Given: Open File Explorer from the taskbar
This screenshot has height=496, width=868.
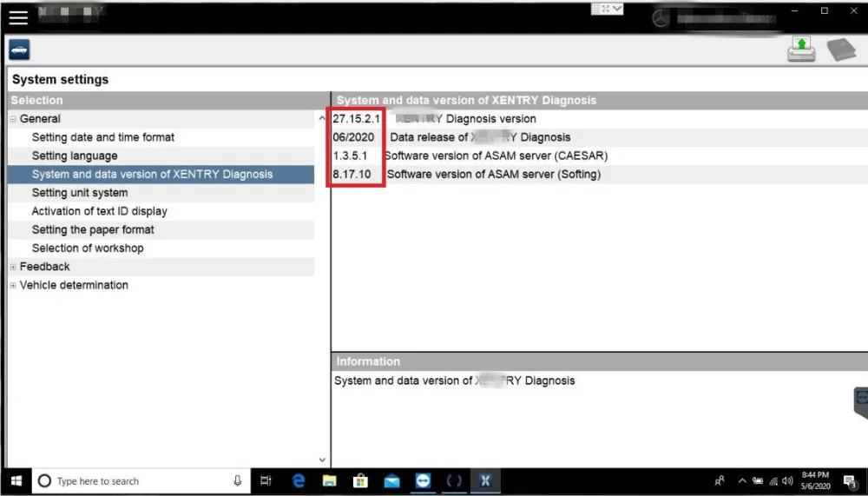Looking at the screenshot, I should [x=329, y=481].
